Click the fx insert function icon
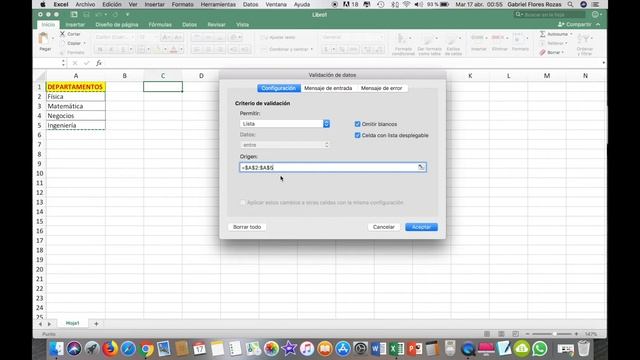This screenshot has width=640, height=360. (99, 63)
